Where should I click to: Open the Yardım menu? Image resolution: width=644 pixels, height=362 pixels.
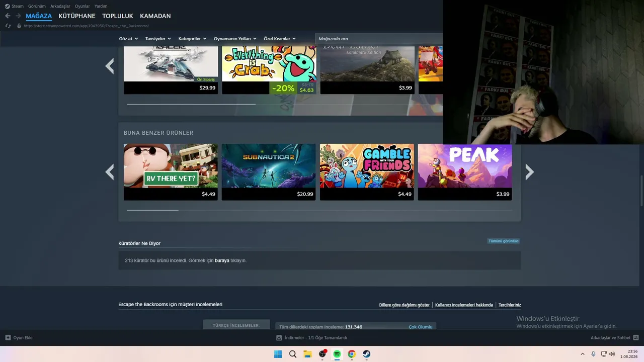(x=101, y=6)
